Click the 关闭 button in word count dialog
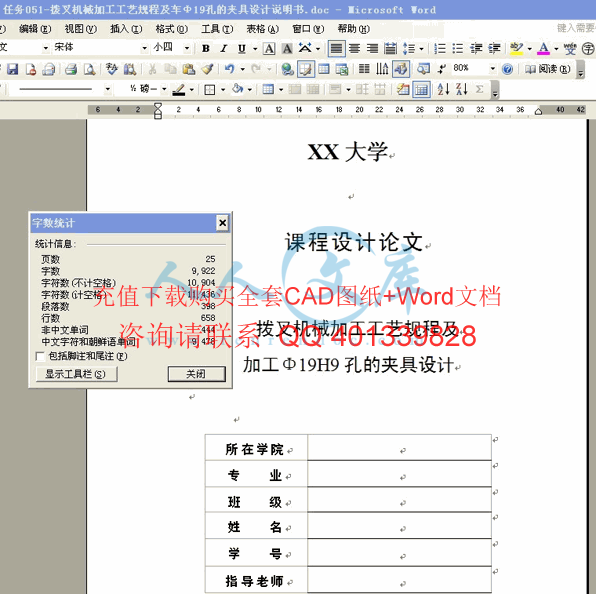Viewport: 596px width, 594px height. [x=197, y=374]
